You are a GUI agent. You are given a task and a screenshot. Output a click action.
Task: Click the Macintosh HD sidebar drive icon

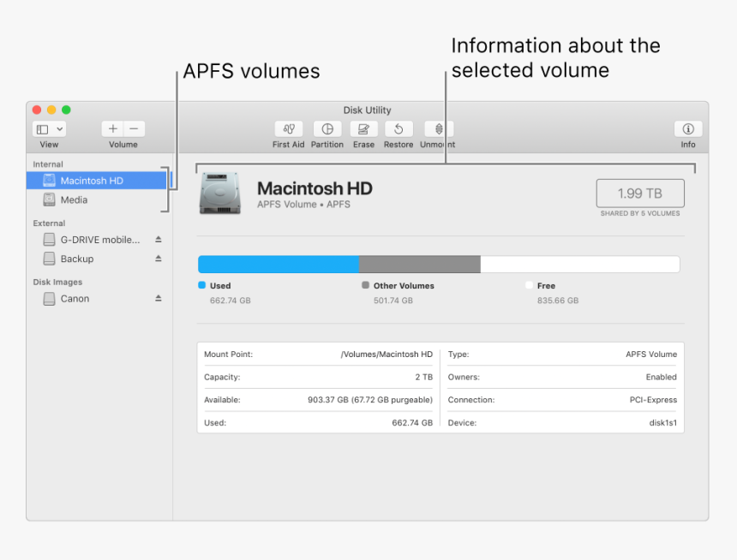coord(49,181)
